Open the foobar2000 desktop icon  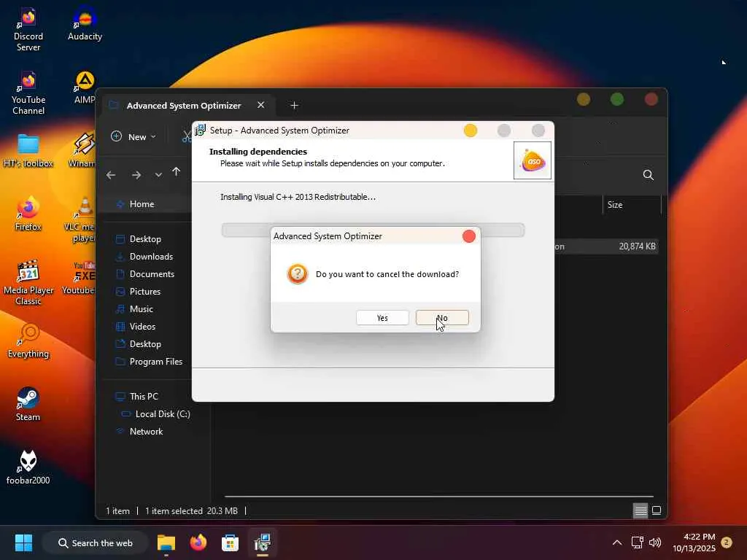(28, 467)
